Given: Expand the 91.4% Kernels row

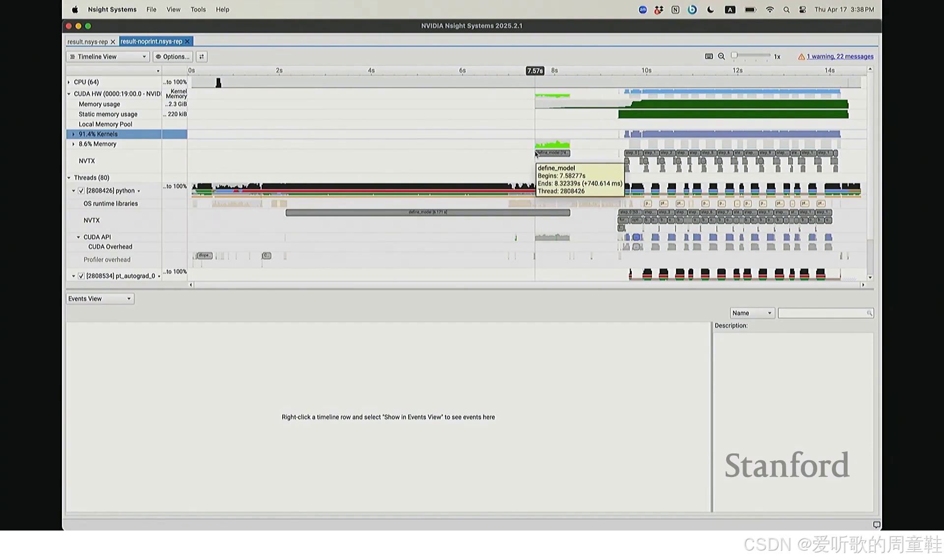Looking at the screenshot, I should point(74,134).
